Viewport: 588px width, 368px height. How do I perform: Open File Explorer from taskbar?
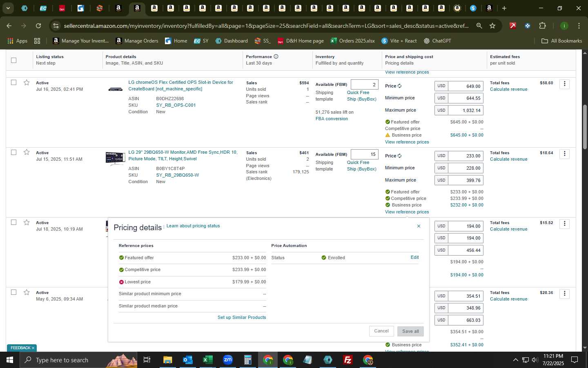click(167, 360)
